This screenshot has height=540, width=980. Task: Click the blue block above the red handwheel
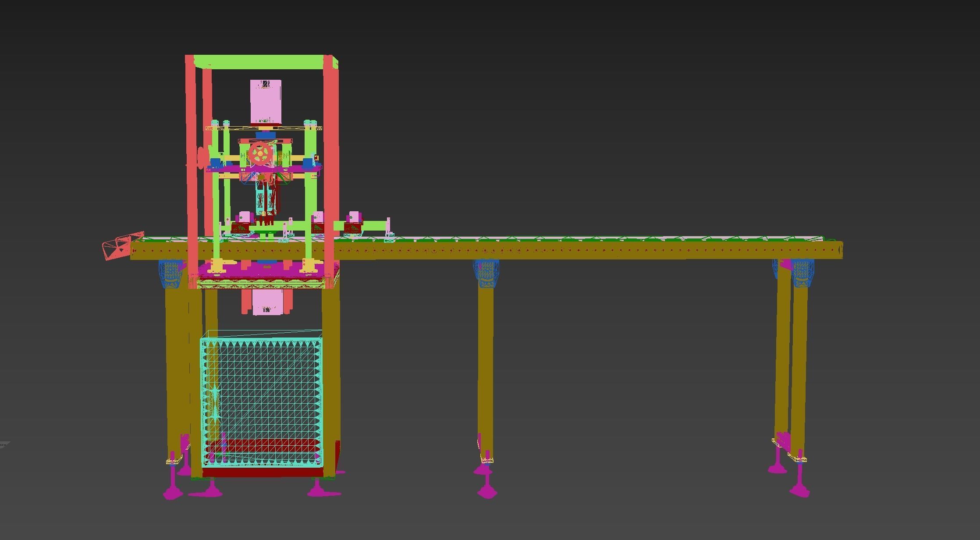(265, 135)
